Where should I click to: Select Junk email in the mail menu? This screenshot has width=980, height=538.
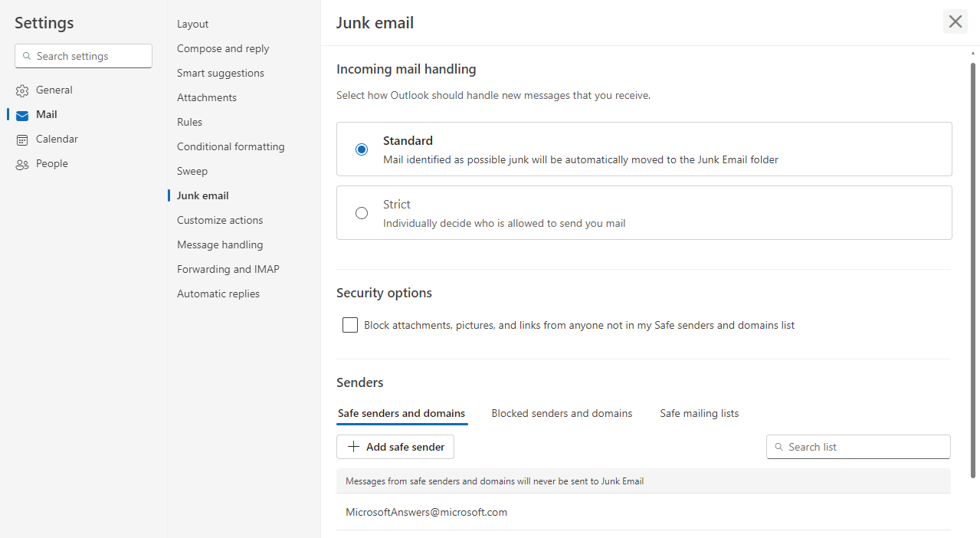point(203,195)
